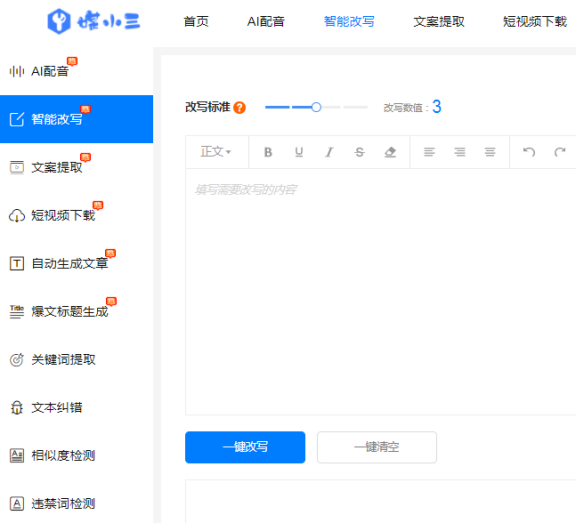Click the 一键改写 button
Image resolution: width=576 pixels, height=524 pixels.
tap(245, 447)
